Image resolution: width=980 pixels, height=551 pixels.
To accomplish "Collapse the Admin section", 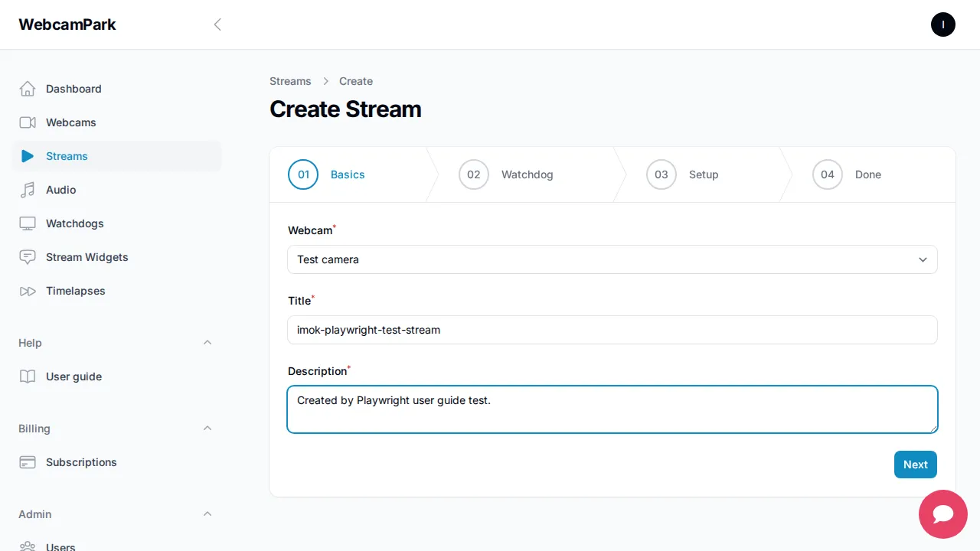I will pyautogui.click(x=207, y=514).
